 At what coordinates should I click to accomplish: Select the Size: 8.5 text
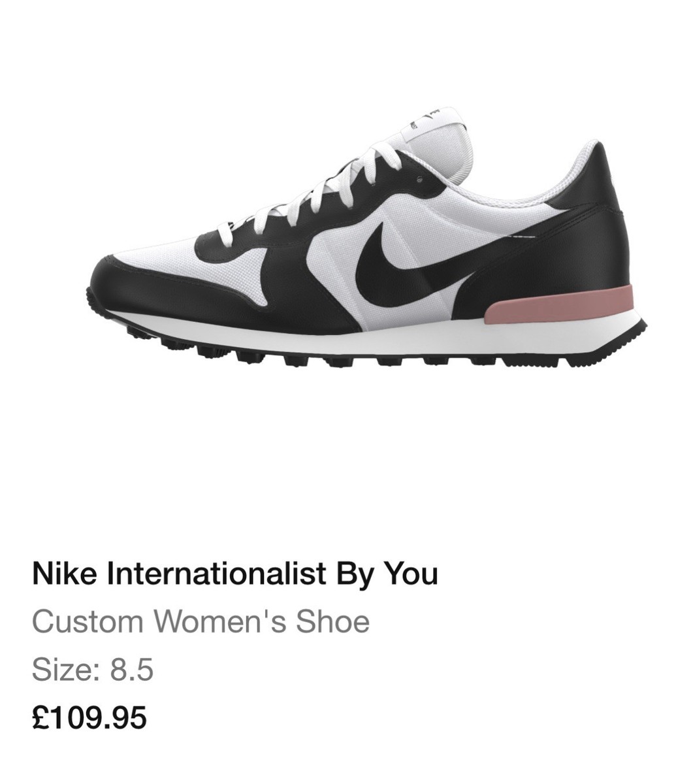pos(93,670)
